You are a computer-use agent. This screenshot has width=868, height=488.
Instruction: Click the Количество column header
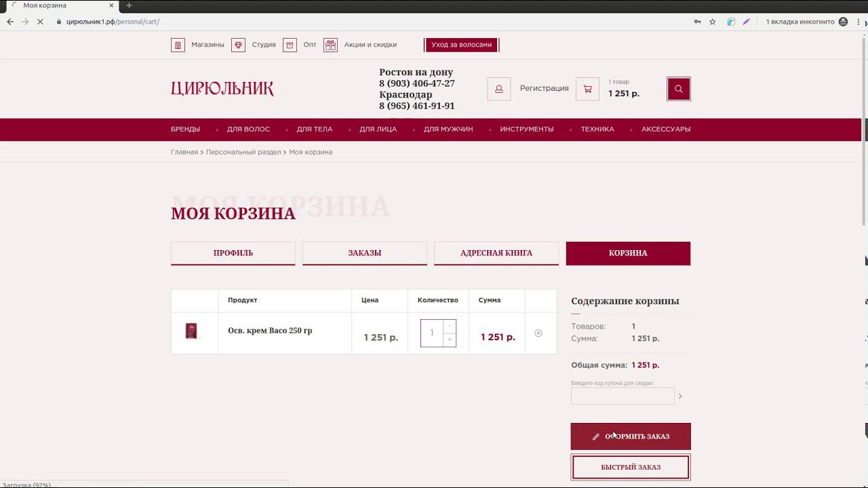[438, 300]
